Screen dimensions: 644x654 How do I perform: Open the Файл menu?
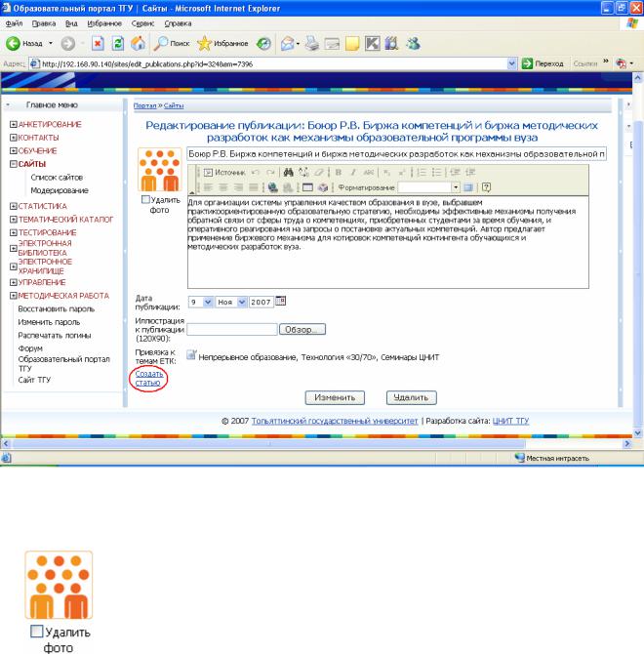pos(14,23)
